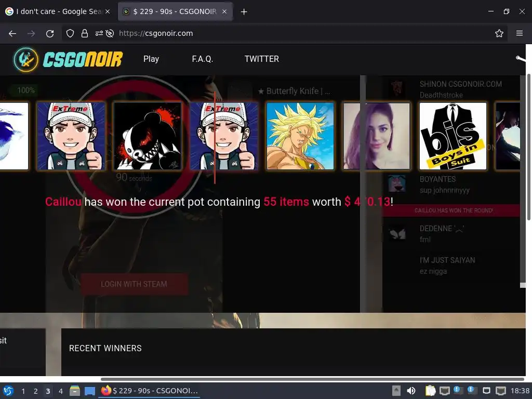Switch to workspace 1

click(x=23, y=391)
